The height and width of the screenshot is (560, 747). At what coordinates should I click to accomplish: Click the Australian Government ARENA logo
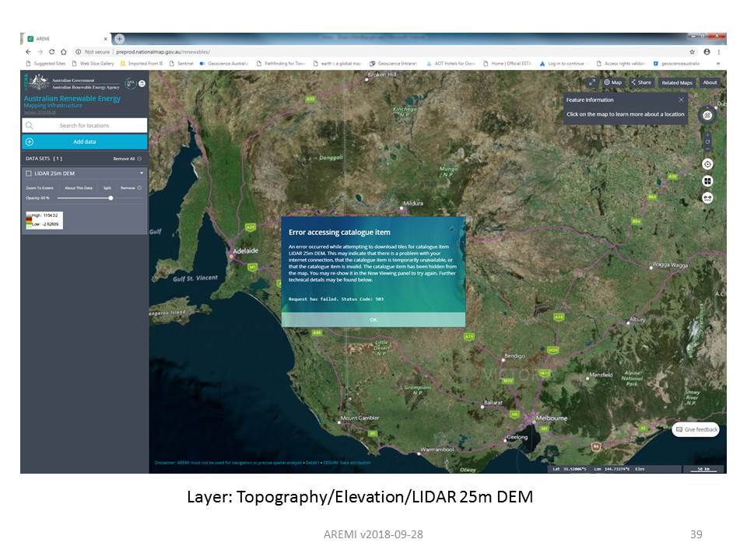[73, 83]
